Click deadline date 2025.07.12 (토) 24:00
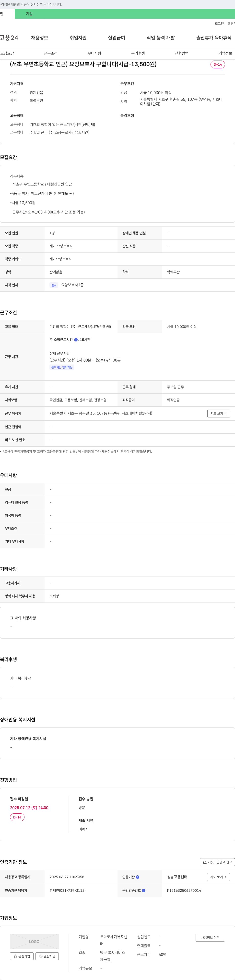Image resolution: width=235 pixels, height=980 pixels. 29,808
